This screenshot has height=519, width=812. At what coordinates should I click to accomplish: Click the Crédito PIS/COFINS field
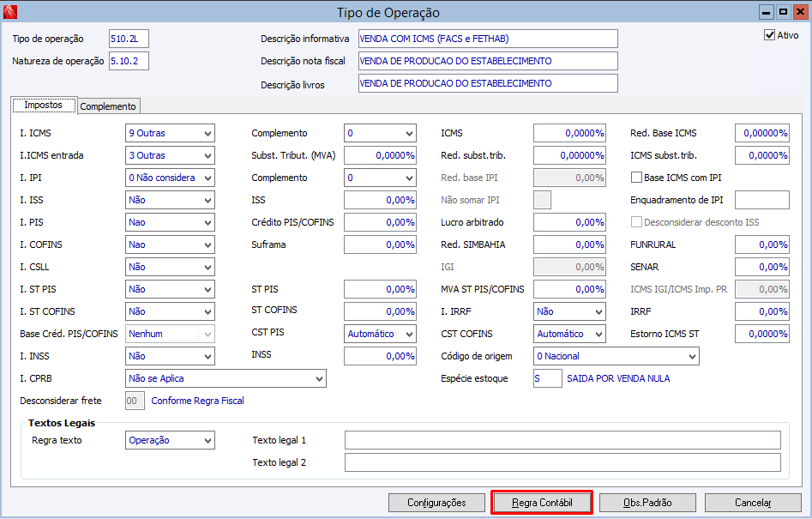[380, 222]
